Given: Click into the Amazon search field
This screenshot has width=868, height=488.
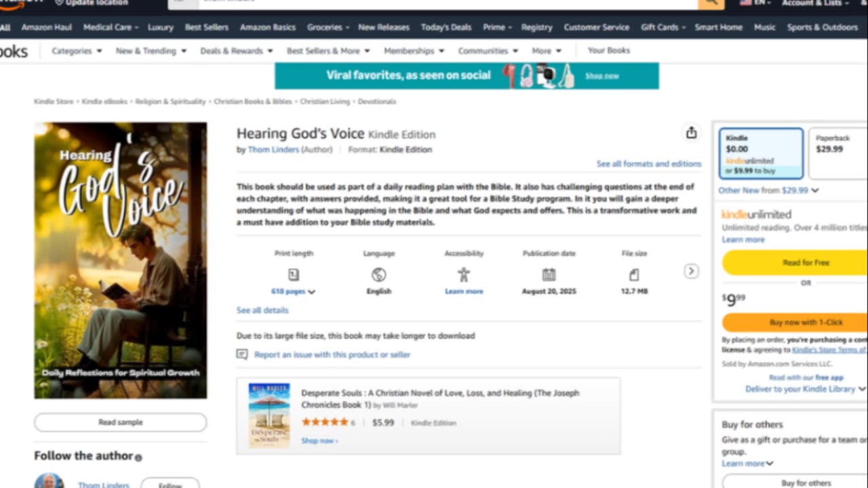Looking at the screenshot, I should point(448,3).
